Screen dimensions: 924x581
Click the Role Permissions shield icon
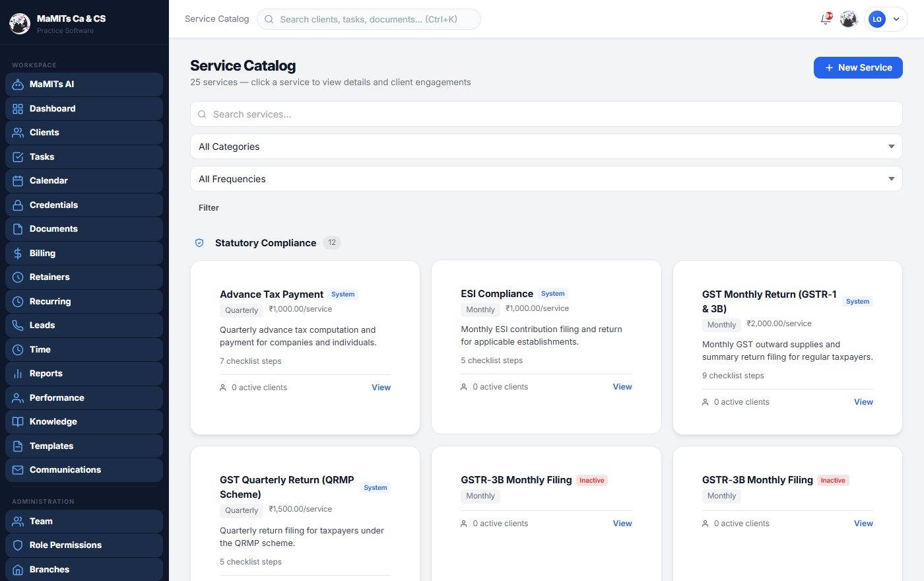tap(18, 545)
